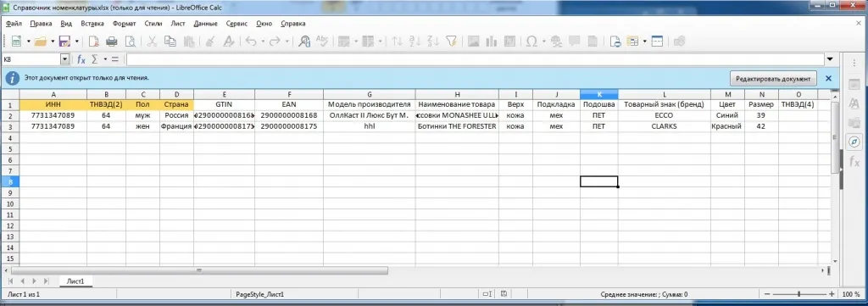Click the Print toolbar icon
868x306 pixels.
112,42
